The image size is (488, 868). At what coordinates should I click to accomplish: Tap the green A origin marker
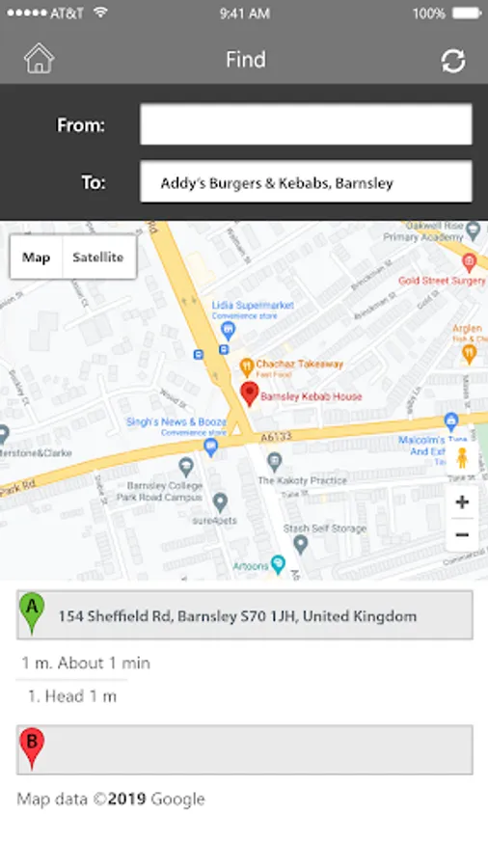pyautogui.click(x=32, y=612)
